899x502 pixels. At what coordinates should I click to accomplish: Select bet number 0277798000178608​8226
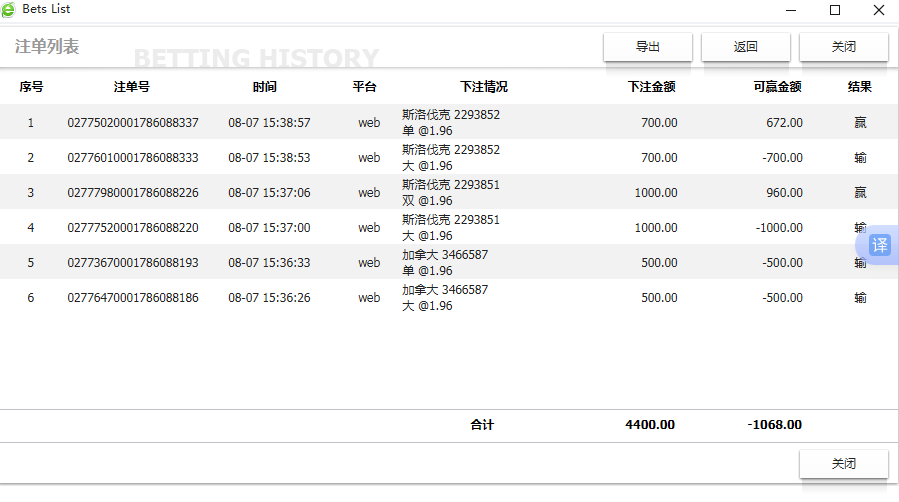[133, 193]
